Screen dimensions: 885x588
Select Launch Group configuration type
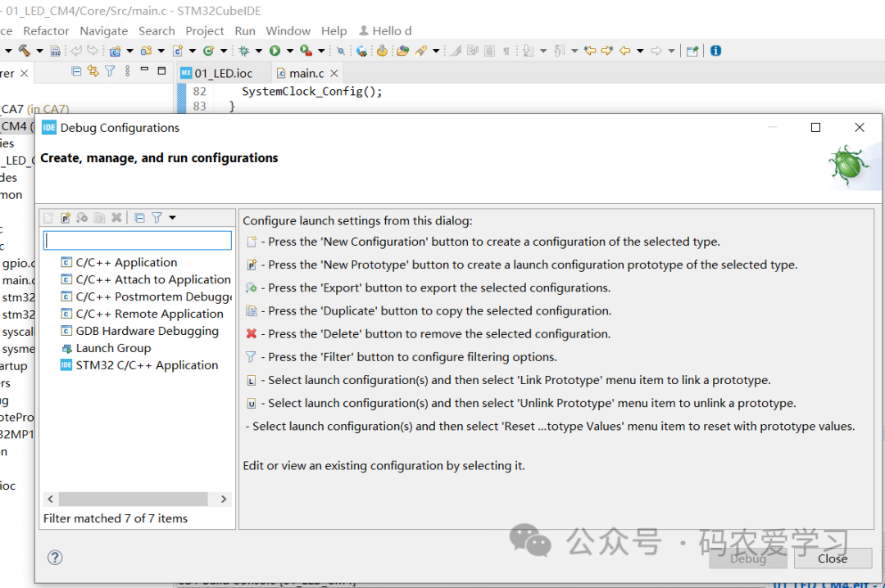click(106, 348)
